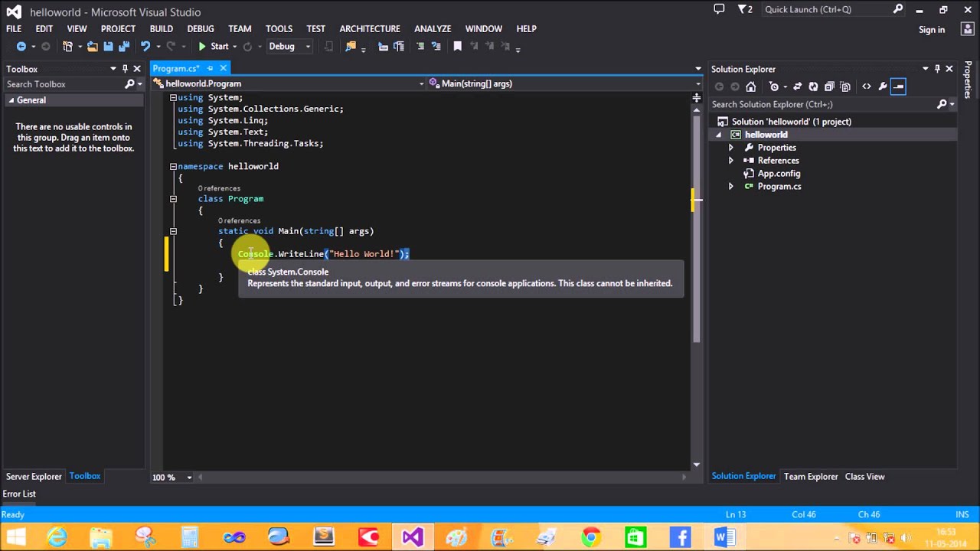Click the Collapse All icon in Solution Explorer
Viewport: 980px width, 551px height.
click(x=829, y=86)
